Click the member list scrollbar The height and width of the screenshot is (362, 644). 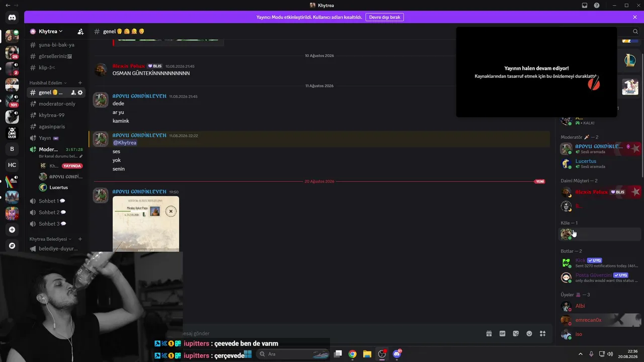pyautogui.click(x=642, y=115)
